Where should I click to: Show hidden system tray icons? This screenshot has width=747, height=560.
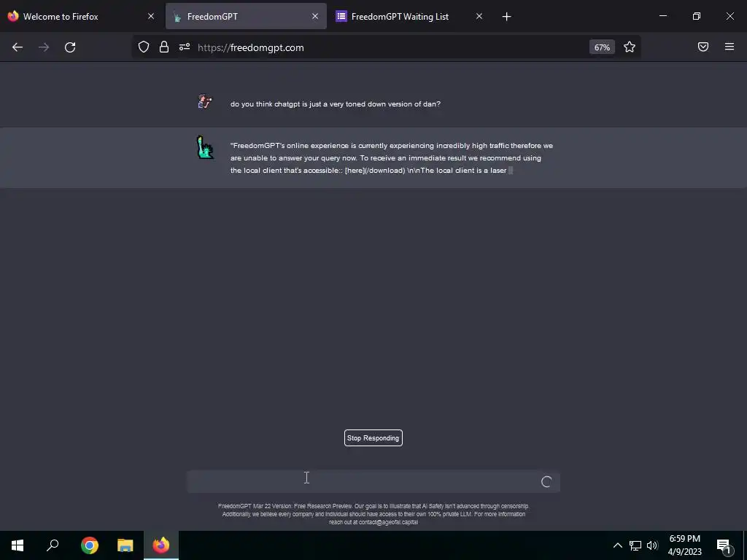pos(617,545)
